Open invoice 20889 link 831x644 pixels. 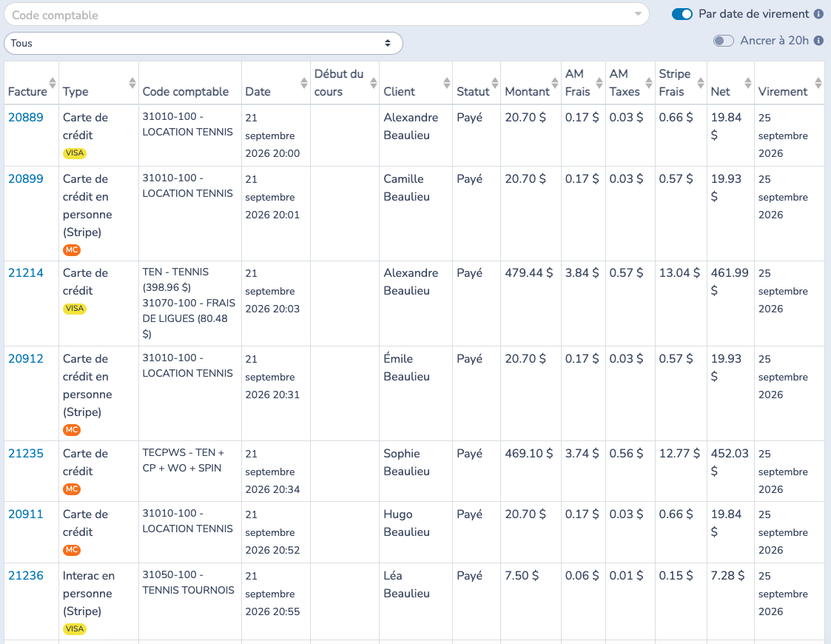point(26,117)
